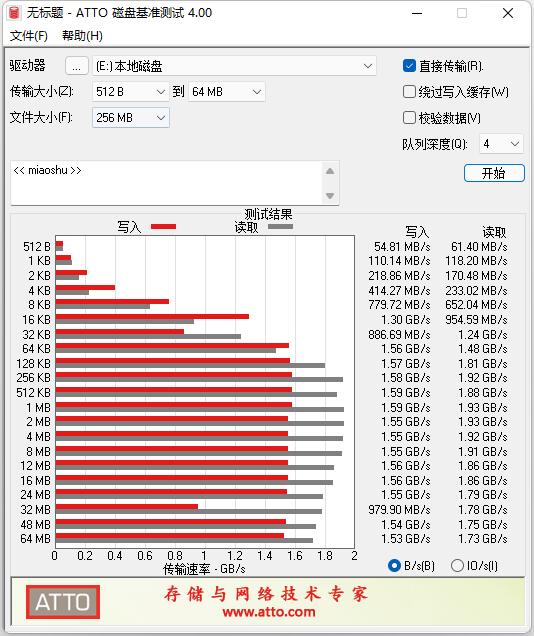Click description box scroll up arrow
Screen dimensions: 534x636
tap(330, 171)
